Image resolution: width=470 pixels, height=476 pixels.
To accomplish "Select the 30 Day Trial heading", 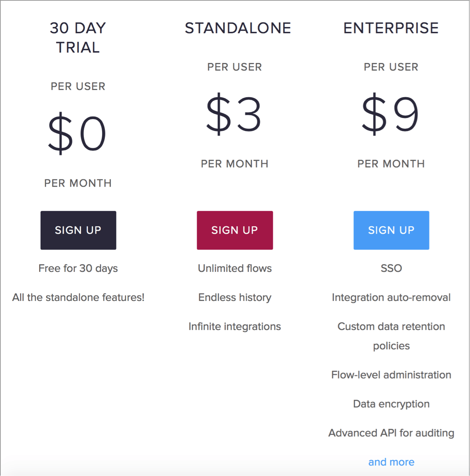I will click(78, 37).
